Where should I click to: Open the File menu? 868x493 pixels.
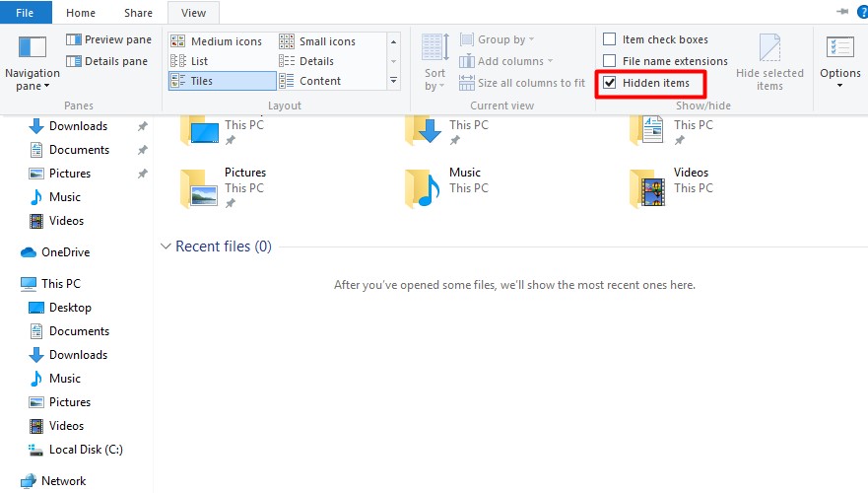coord(25,12)
